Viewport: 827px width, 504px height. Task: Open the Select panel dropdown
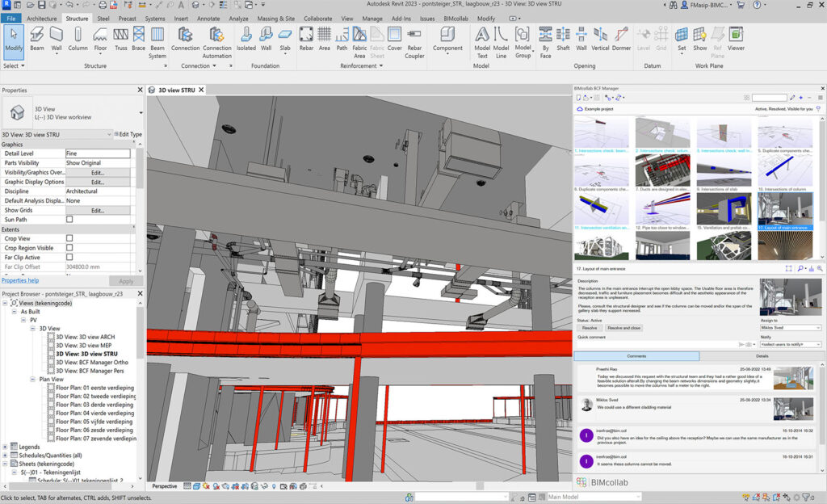[14, 66]
